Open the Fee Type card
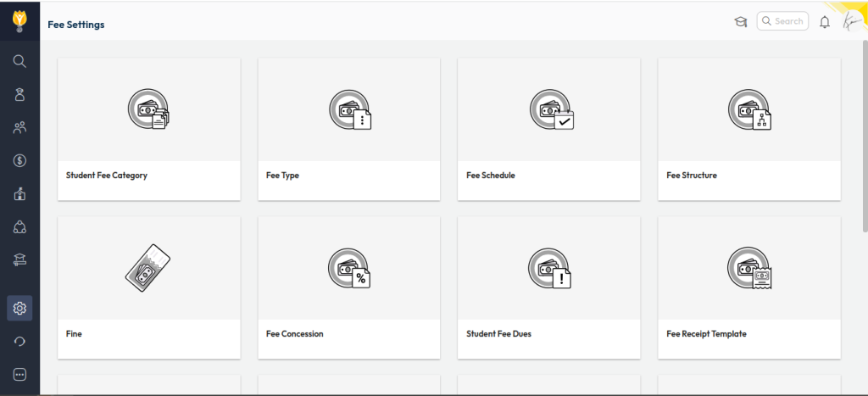 pyautogui.click(x=348, y=129)
